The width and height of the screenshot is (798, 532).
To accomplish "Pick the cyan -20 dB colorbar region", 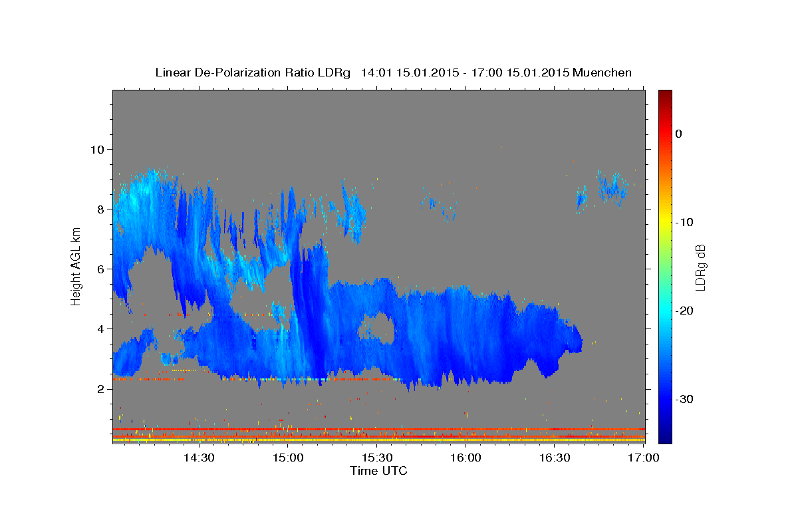I will [665, 311].
